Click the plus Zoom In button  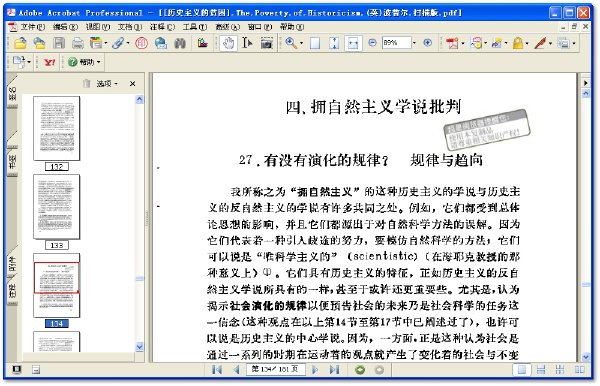pos(428,43)
